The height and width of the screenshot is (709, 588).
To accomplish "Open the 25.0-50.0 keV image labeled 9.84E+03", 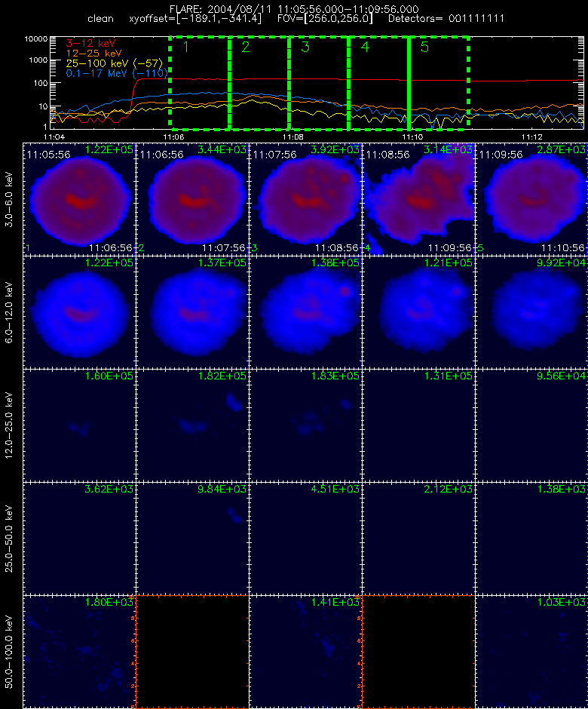I will (192, 539).
